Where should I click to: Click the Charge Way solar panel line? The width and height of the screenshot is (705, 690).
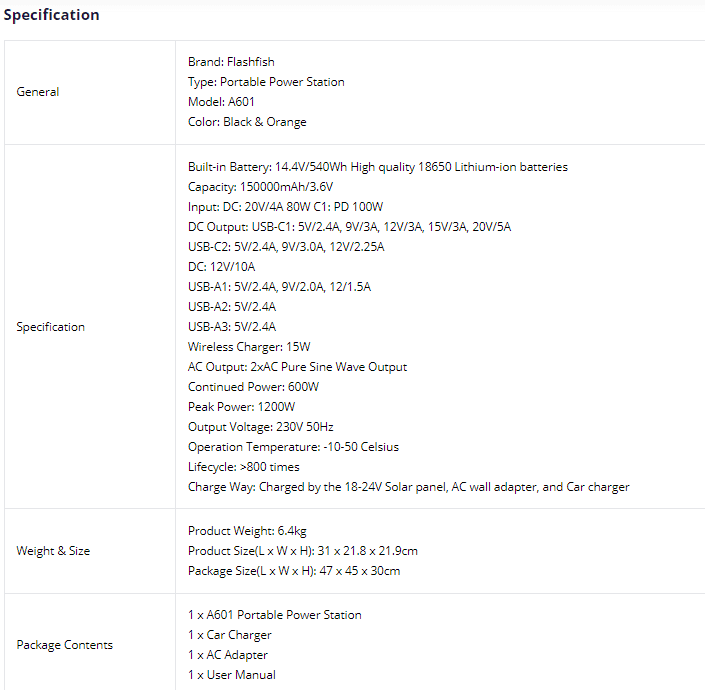click(x=409, y=487)
